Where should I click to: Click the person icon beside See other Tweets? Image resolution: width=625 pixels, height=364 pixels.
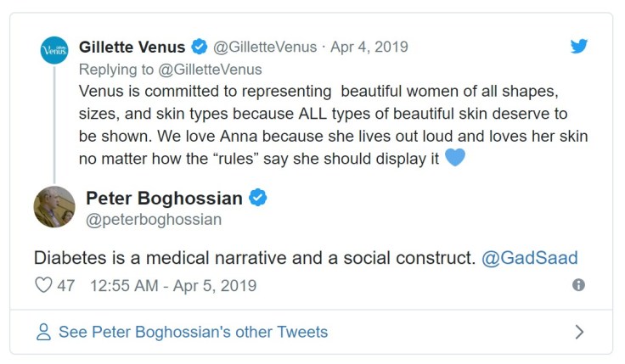tap(43, 332)
